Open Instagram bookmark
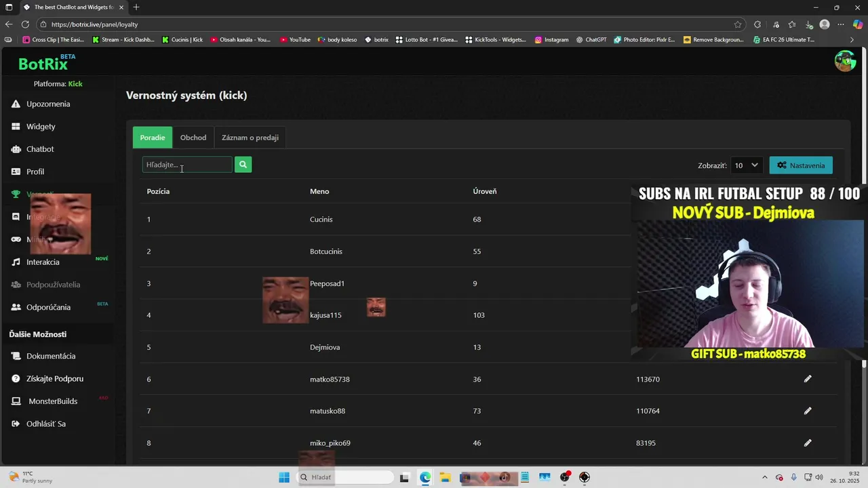The image size is (868, 488). (x=551, y=40)
